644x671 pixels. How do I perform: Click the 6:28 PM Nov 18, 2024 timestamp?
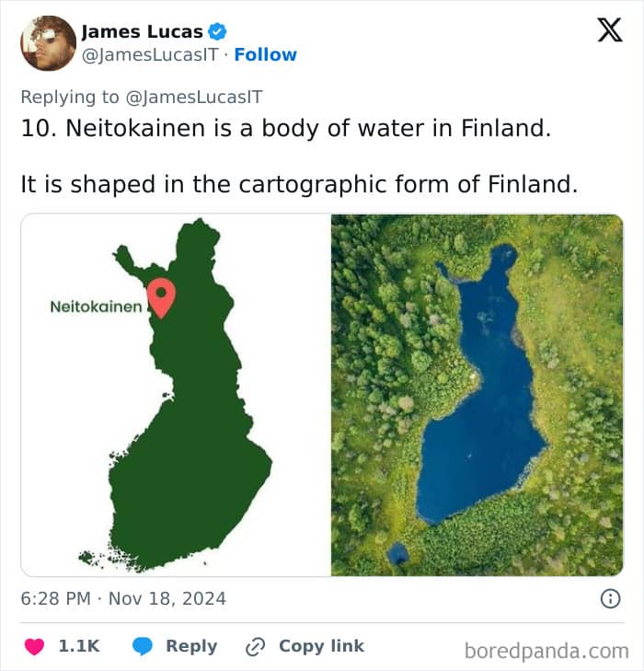click(x=123, y=599)
